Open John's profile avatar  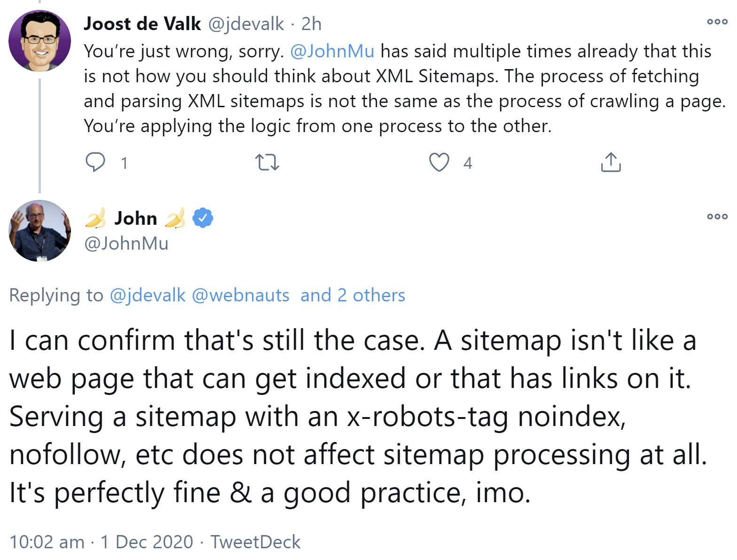40,231
